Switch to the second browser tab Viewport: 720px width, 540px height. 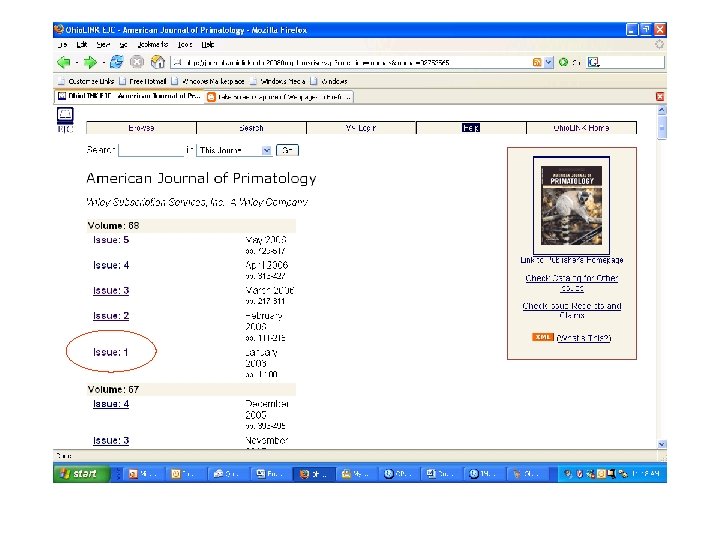[x=279, y=97]
